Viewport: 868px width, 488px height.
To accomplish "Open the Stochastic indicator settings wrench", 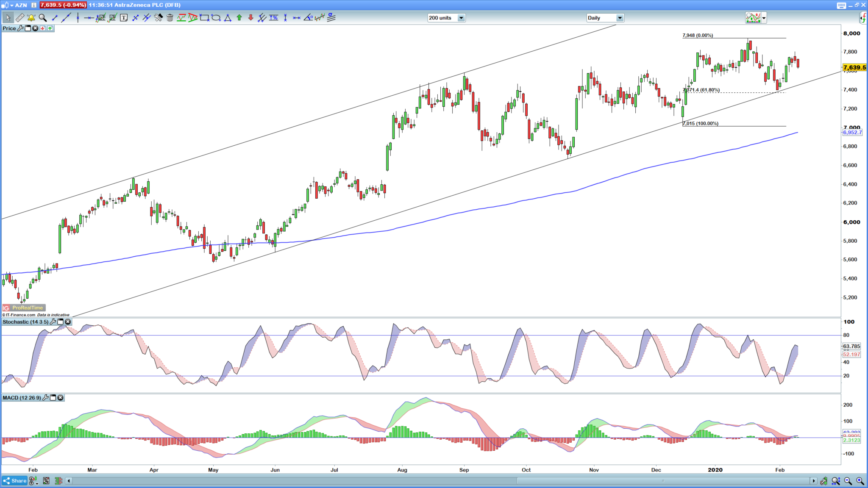I will [53, 322].
